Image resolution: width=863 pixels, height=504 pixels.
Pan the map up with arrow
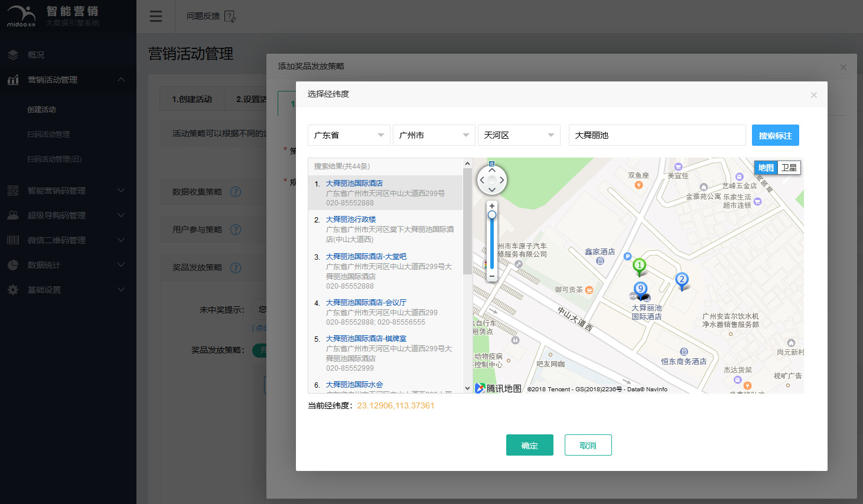point(492,170)
